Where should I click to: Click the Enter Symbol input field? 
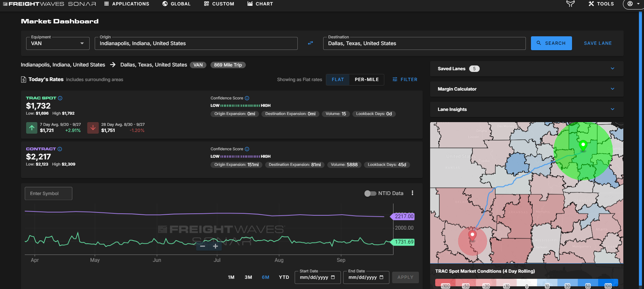click(x=49, y=193)
